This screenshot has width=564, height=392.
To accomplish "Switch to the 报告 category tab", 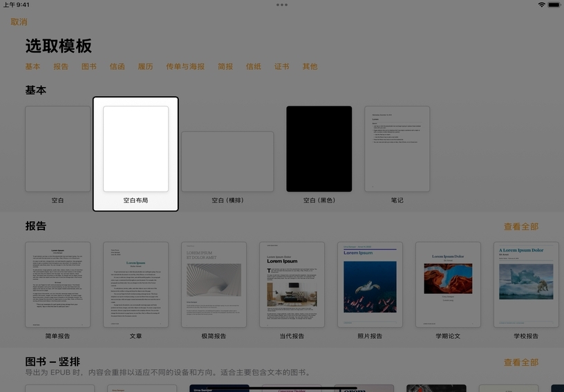I will coord(61,67).
